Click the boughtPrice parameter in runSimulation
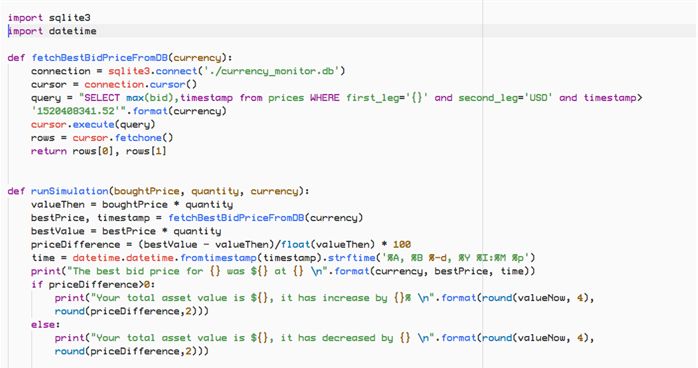698x368 pixels. pos(146,191)
